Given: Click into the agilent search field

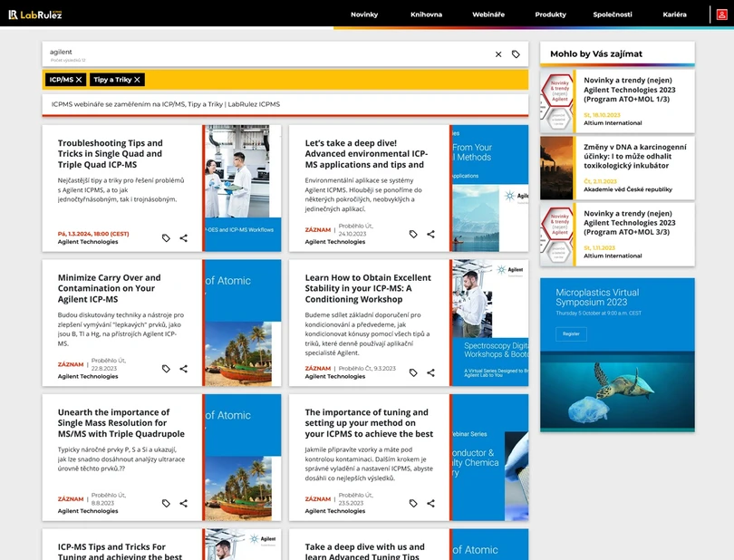Looking at the screenshot, I should point(263,53).
